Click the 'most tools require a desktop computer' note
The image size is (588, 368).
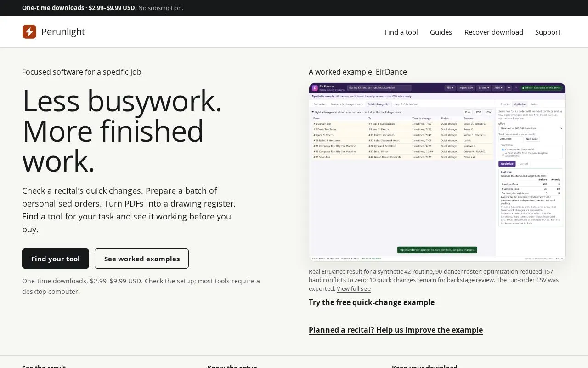pyautogui.click(x=141, y=286)
